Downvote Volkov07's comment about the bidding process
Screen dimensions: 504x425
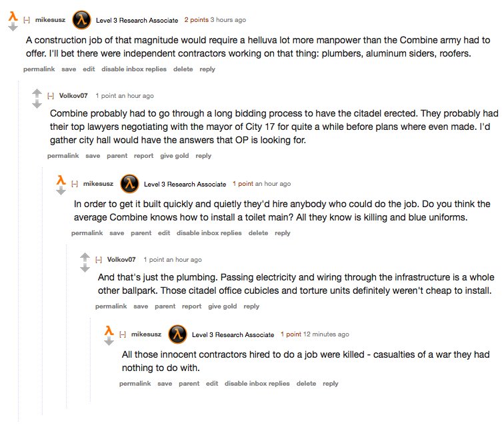(x=37, y=103)
